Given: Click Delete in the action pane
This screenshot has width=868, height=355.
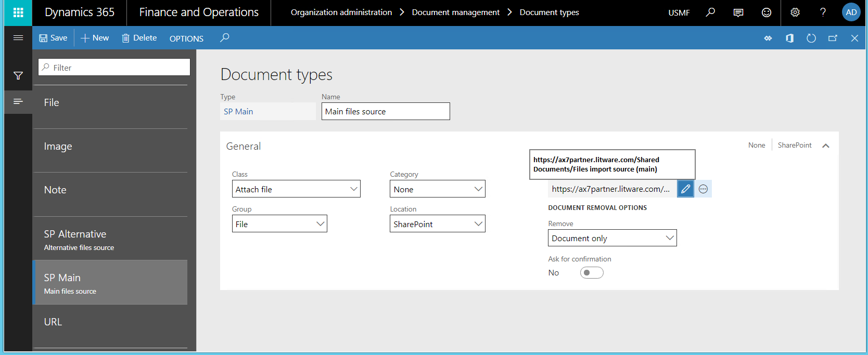Looking at the screenshot, I should tap(139, 38).
